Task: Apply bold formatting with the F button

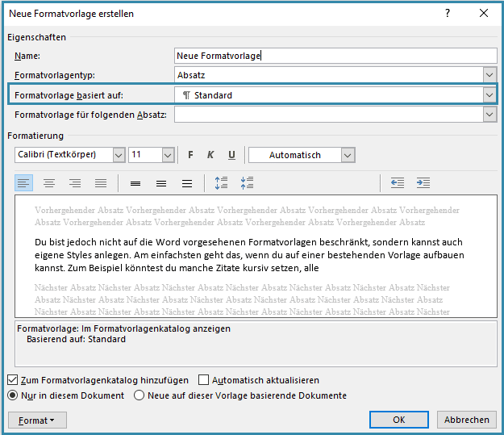Action: coord(191,155)
